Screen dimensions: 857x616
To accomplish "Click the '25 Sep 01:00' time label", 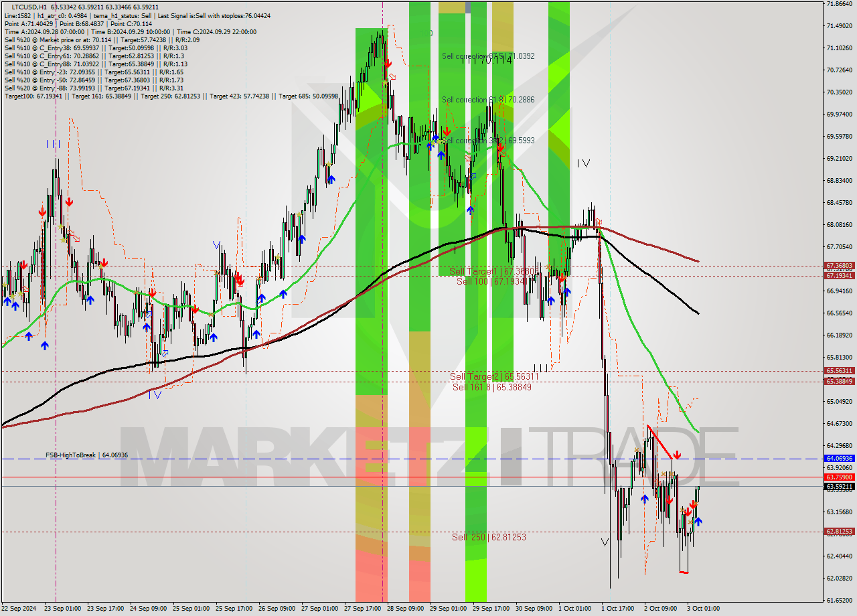I will [x=191, y=609].
